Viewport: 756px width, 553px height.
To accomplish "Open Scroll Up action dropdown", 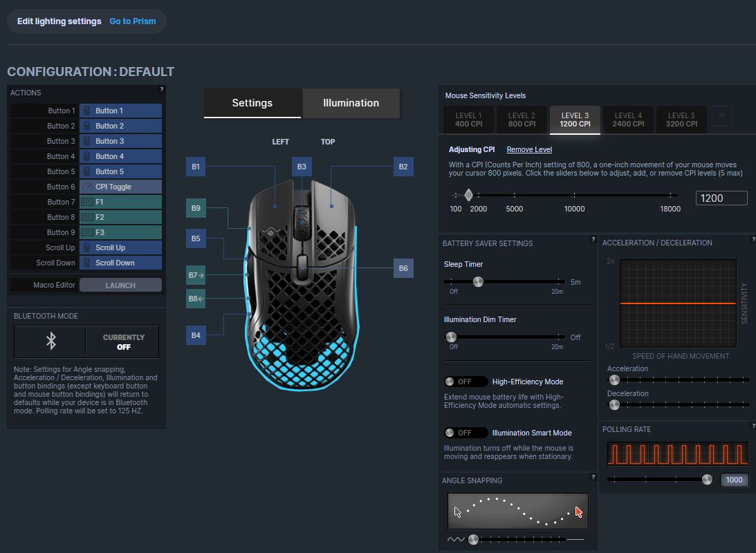I will 120,247.
